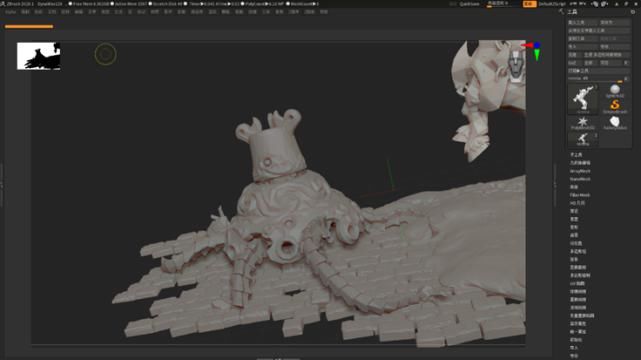Adjust the slider showing value 49 in the tool panel
Image resolution: width=641 pixels, height=360 pixels.
(x=595, y=78)
